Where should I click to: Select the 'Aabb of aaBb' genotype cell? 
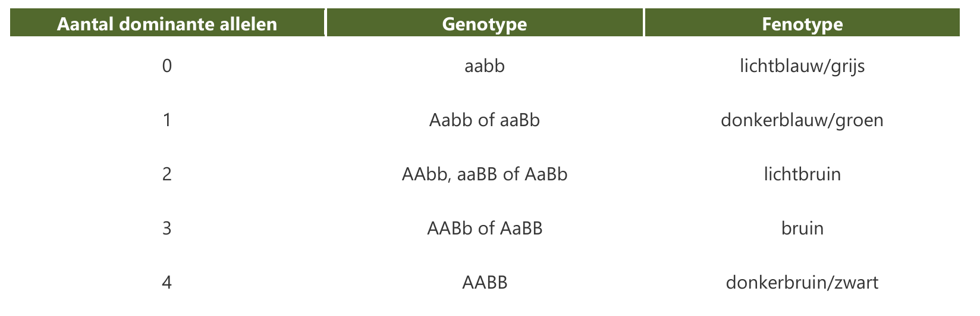[x=485, y=120]
